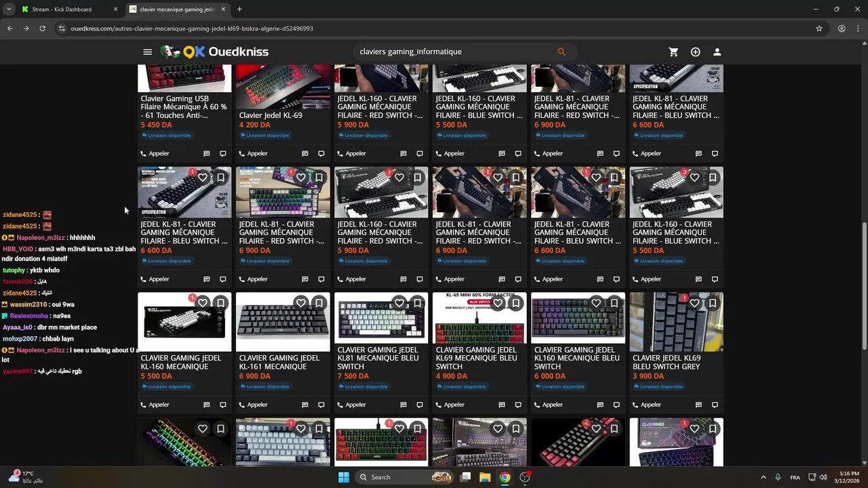Click the lined message icon on 4 200 DA card
868x488 pixels.
[305, 153]
